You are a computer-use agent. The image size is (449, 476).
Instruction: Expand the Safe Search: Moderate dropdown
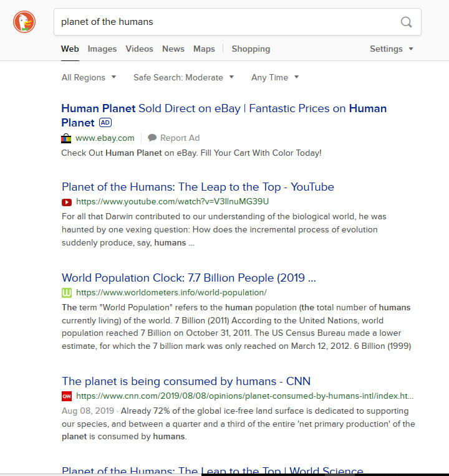(183, 78)
